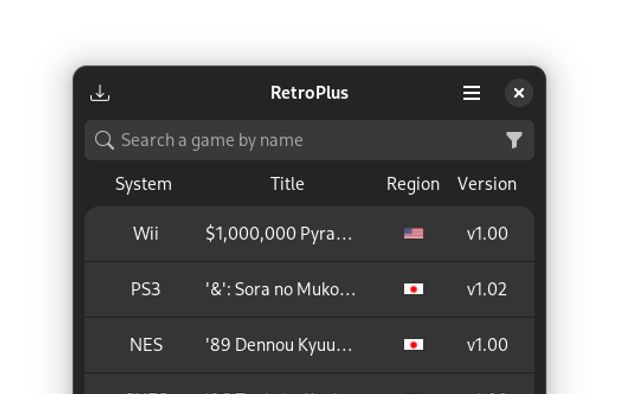618x394 pixels.
Task: Select v1.00 in the NES row
Action: point(487,345)
